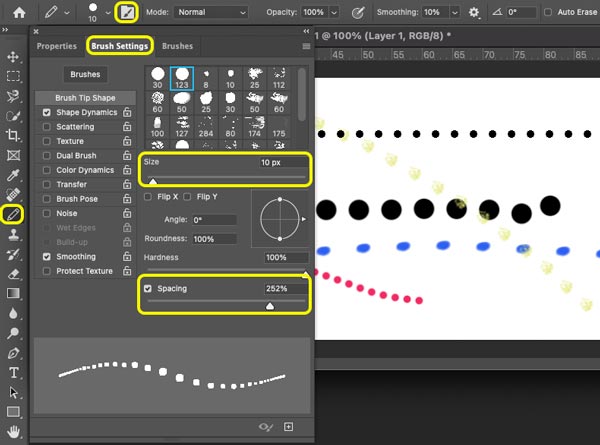Enable the Scattering checkbox
This screenshot has height=445, width=600.
[x=47, y=127]
